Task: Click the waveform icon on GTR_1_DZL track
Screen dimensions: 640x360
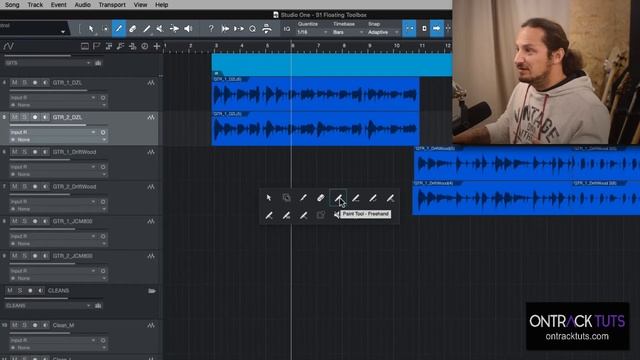Action: tap(151, 83)
